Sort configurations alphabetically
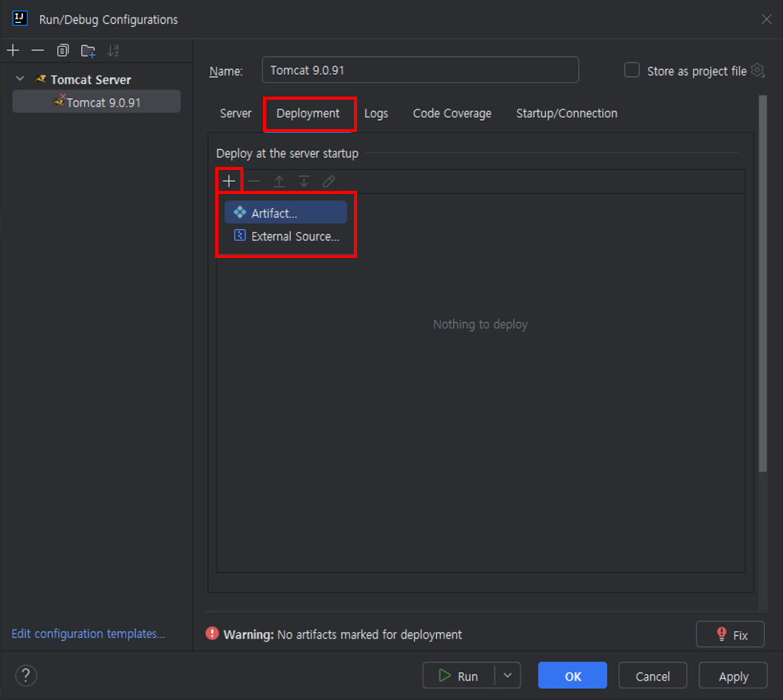783x700 pixels. pos(113,50)
